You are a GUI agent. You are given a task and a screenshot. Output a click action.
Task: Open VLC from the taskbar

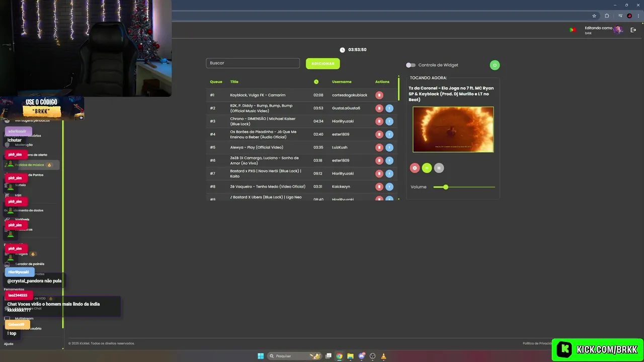point(383,356)
